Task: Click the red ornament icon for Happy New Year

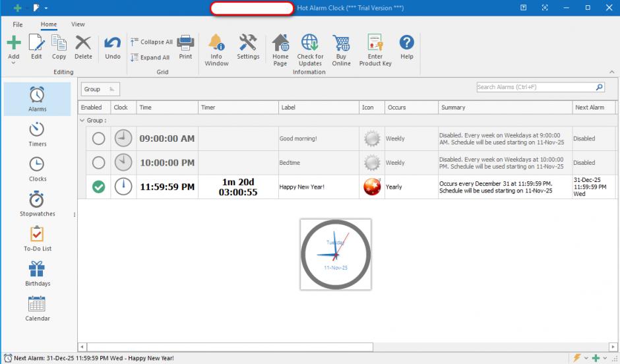Action: pyautogui.click(x=372, y=187)
